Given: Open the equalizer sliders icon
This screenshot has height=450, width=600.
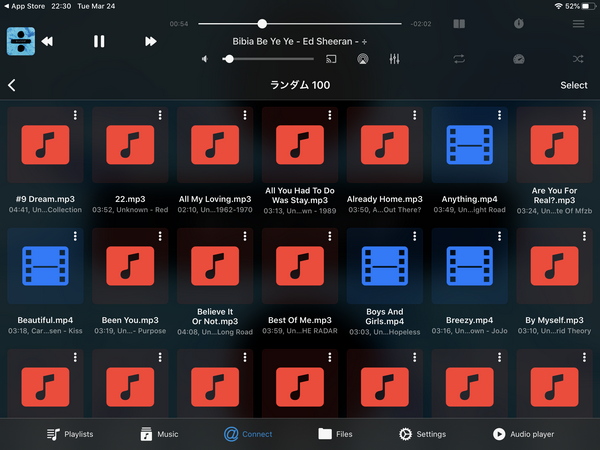Looking at the screenshot, I should click(395, 59).
